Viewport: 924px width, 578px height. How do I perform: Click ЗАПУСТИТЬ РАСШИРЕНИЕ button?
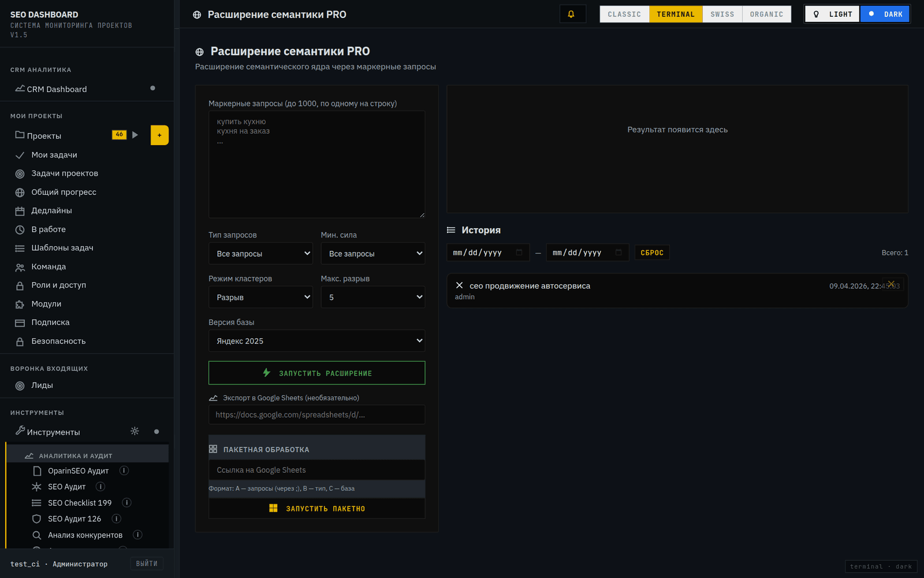click(x=316, y=373)
